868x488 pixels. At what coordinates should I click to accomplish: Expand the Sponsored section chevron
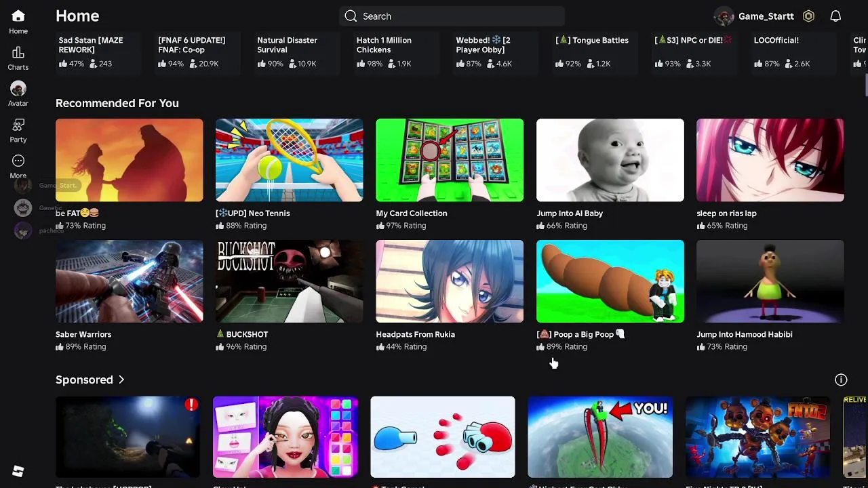pos(121,380)
